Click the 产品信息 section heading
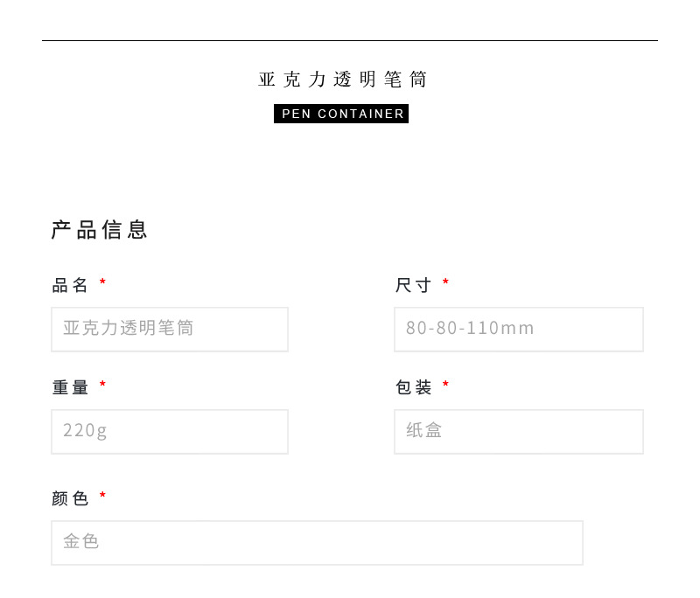The width and height of the screenshot is (700, 598). (100, 230)
